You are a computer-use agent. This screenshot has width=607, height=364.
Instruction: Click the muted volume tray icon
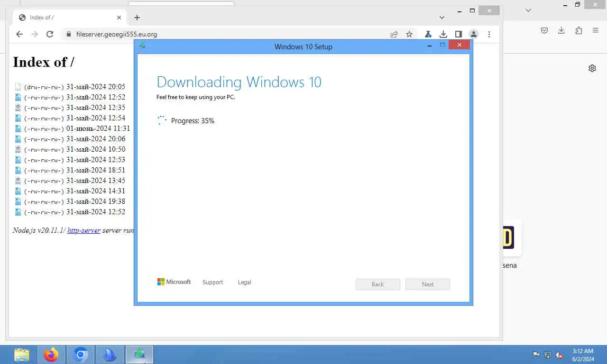[x=560, y=355]
